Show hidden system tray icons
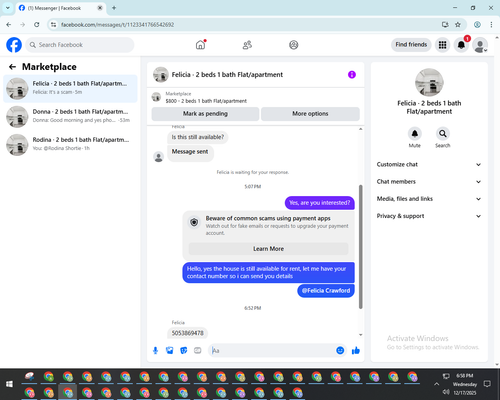Screen dimensions: 500x400 [x=436, y=384]
